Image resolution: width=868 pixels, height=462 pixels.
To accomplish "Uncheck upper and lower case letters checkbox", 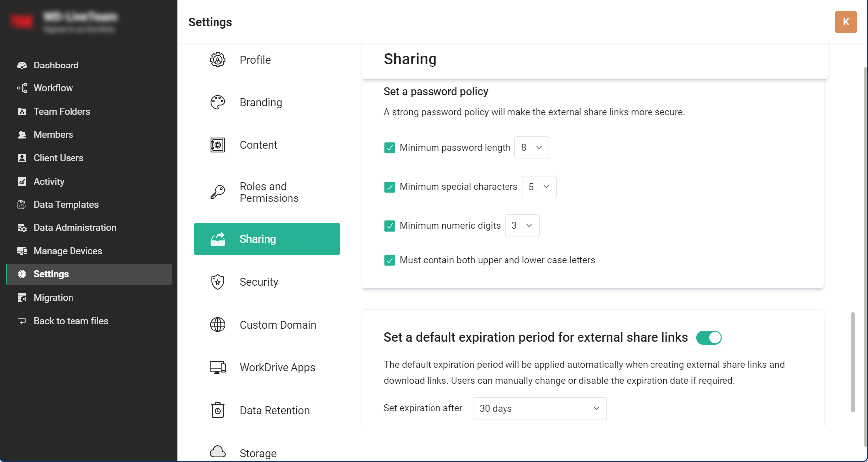I will pos(390,260).
